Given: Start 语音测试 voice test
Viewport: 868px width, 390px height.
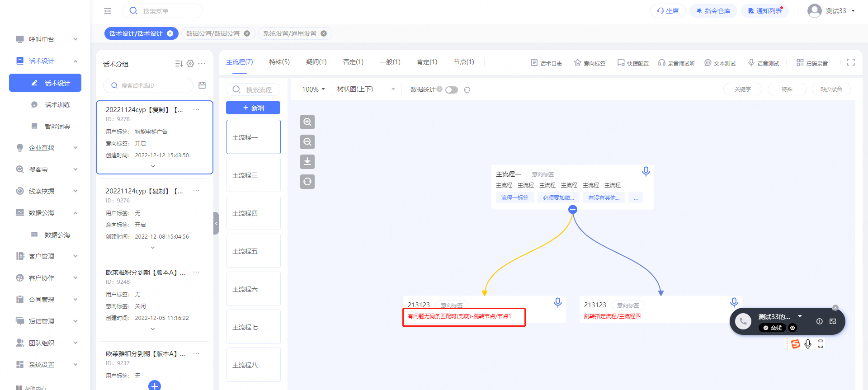Looking at the screenshot, I should [764, 63].
